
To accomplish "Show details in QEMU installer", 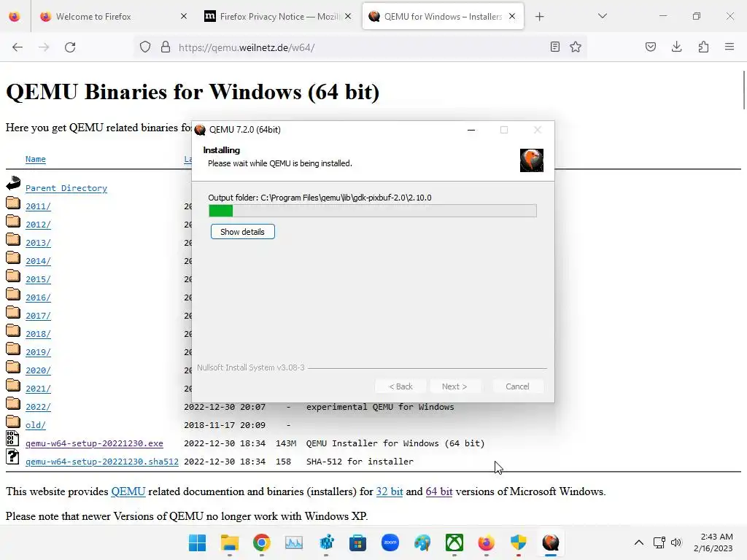I will pyautogui.click(x=242, y=232).
